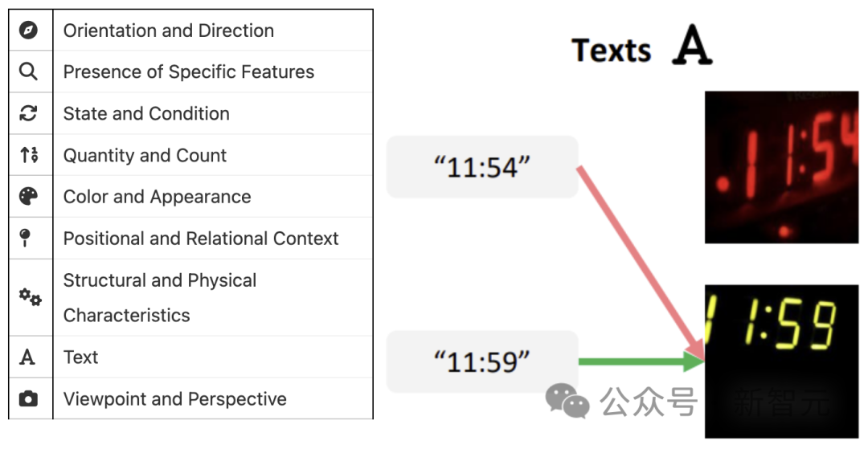Click the "Texts" heading above the clocks
The width and height of the screenshot is (868, 449).
tap(611, 51)
